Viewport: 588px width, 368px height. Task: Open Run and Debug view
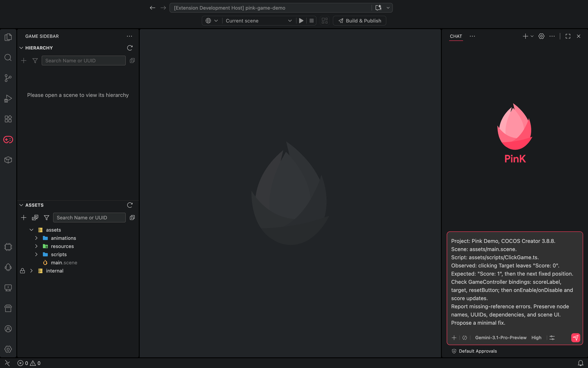point(8,99)
